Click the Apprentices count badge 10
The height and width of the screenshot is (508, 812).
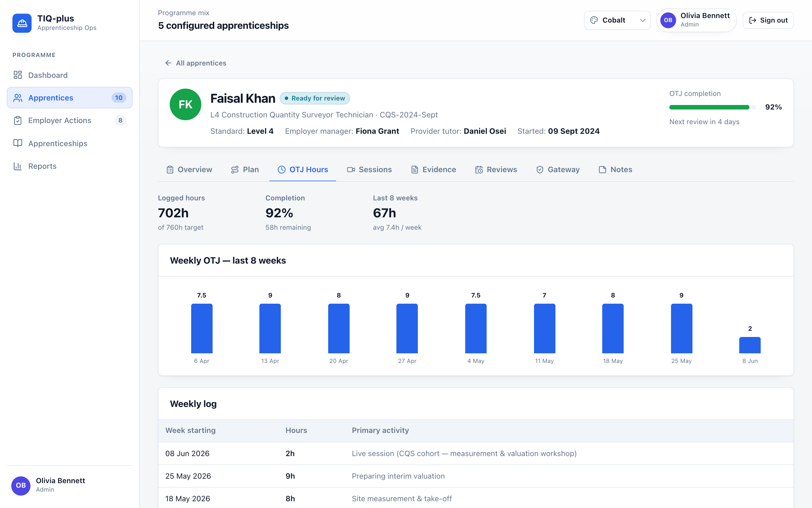click(119, 98)
